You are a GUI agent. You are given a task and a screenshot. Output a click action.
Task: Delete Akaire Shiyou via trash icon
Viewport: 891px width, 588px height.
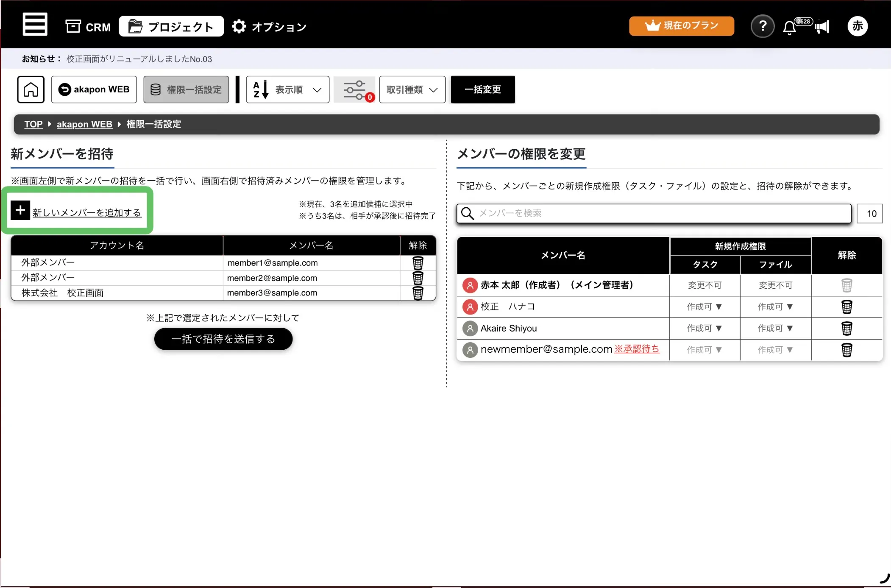[x=846, y=329]
